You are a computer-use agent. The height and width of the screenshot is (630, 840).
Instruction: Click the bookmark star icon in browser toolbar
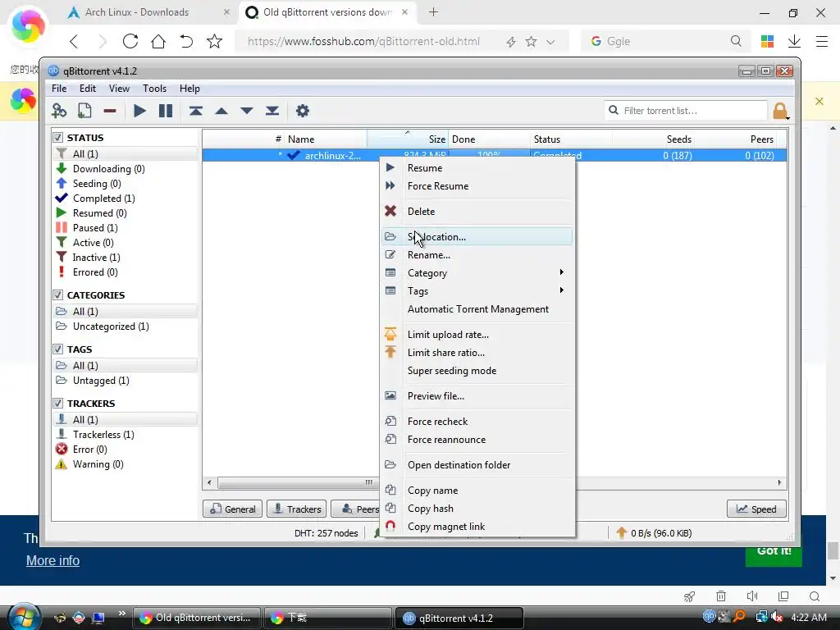[x=214, y=41]
